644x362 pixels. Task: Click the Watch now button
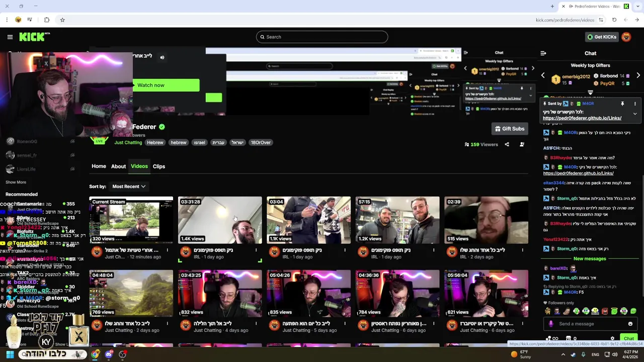(x=166, y=85)
